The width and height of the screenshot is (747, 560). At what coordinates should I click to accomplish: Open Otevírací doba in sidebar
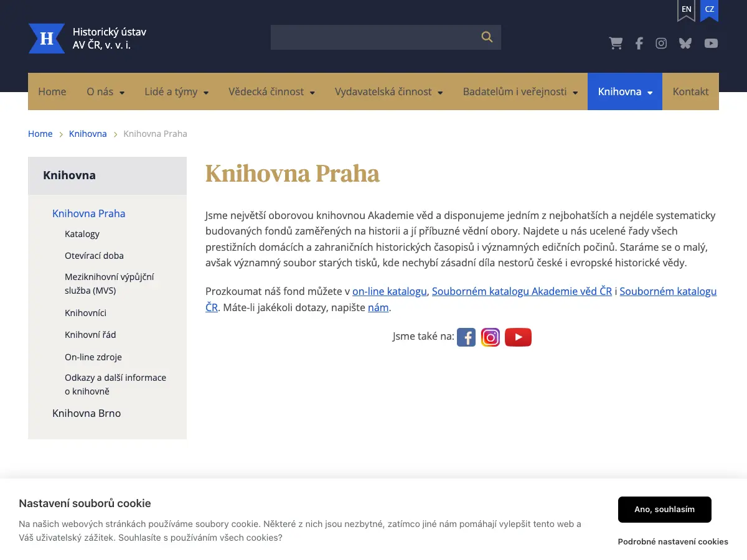(x=94, y=256)
